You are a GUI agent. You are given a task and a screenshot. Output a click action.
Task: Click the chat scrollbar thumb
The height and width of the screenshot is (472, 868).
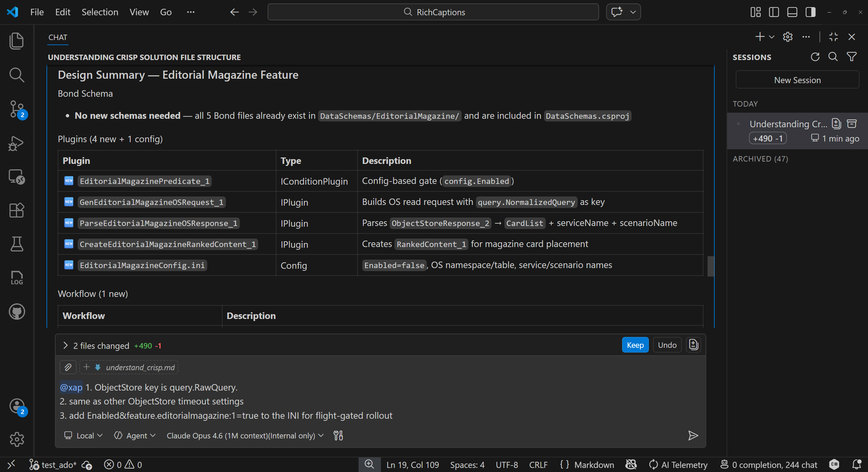(x=711, y=266)
